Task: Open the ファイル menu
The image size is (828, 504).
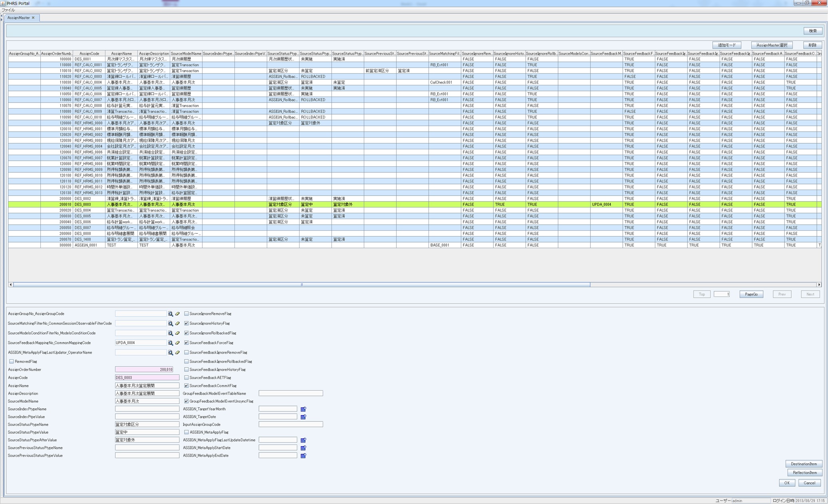Action: click(8, 10)
